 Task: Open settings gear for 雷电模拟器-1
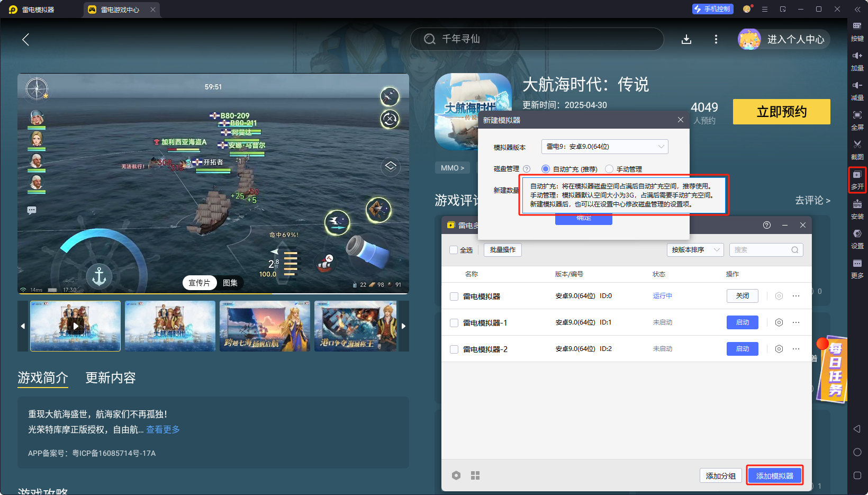tap(779, 322)
